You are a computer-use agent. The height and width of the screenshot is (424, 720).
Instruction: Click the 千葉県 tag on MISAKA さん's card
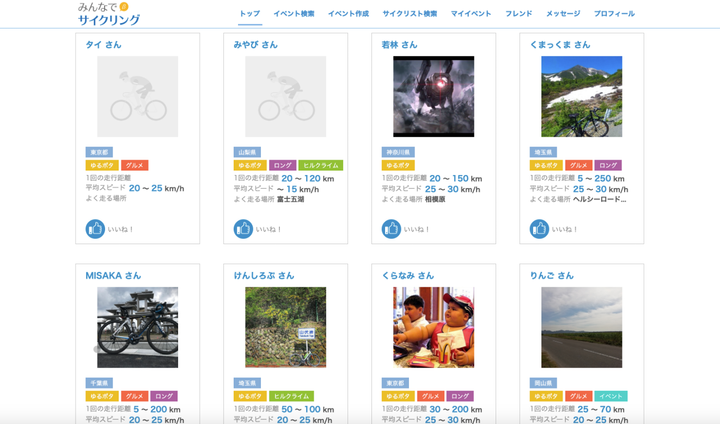99,383
